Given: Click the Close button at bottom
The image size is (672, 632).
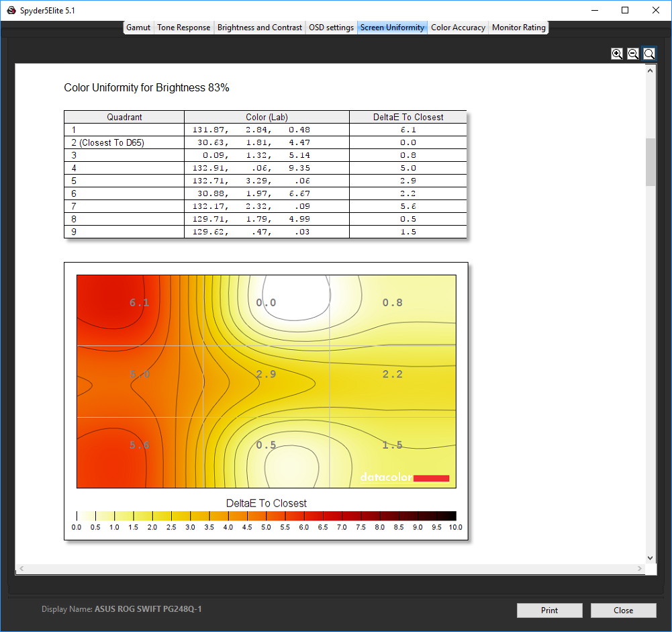Looking at the screenshot, I should tap(623, 611).
